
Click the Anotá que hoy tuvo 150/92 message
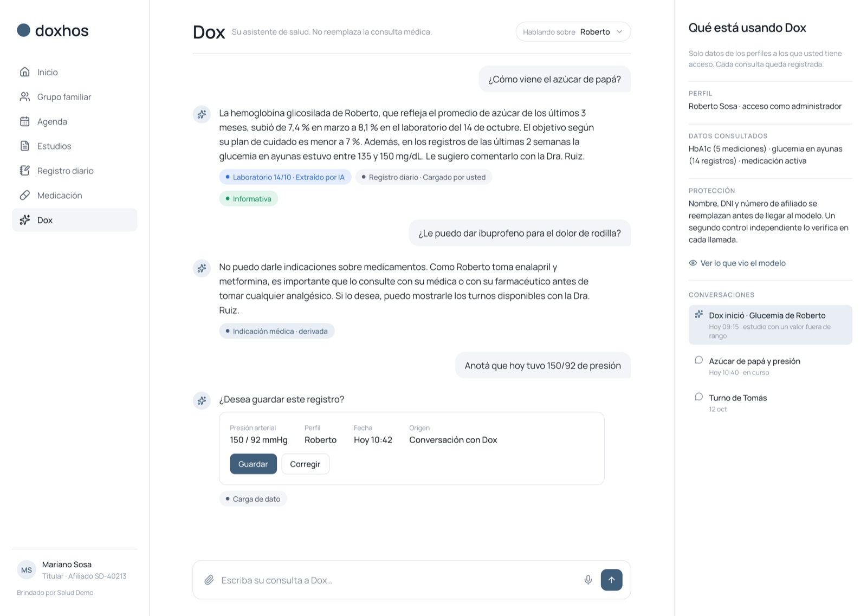click(543, 366)
